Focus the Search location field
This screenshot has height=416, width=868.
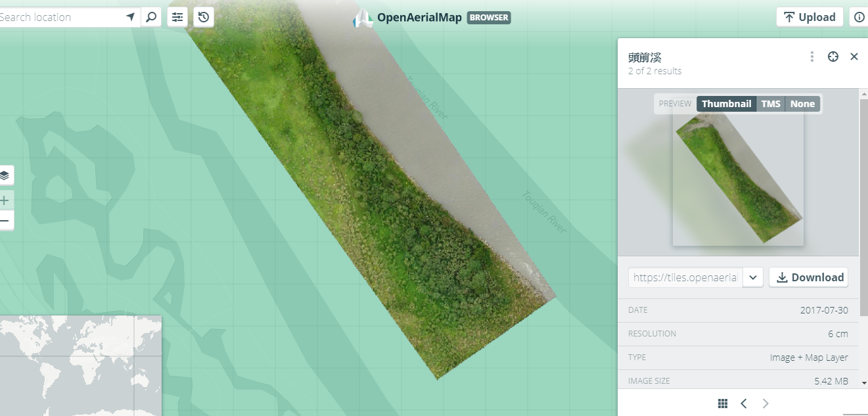click(x=60, y=17)
